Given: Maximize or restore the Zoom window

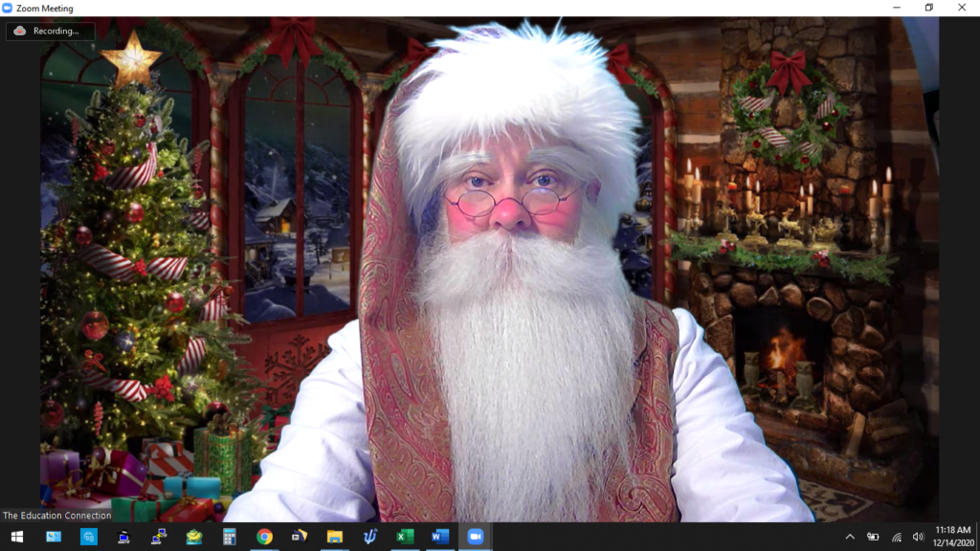Looking at the screenshot, I should click(x=928, y=8).
